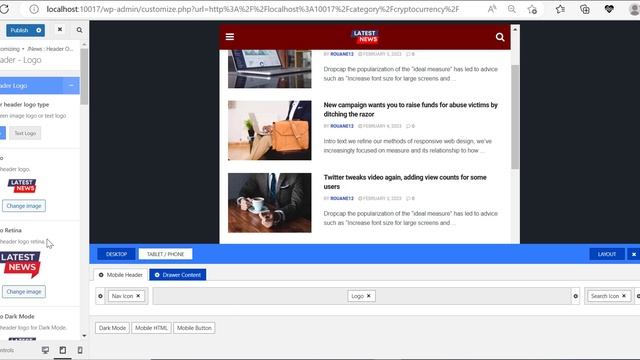Switch to tablet preview device icon

(62, 350)
